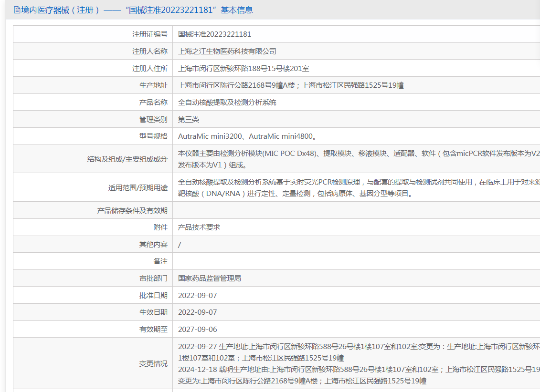540x392 pixels.
Task: Click the 注册人名称 label
Action: (150, 51)
